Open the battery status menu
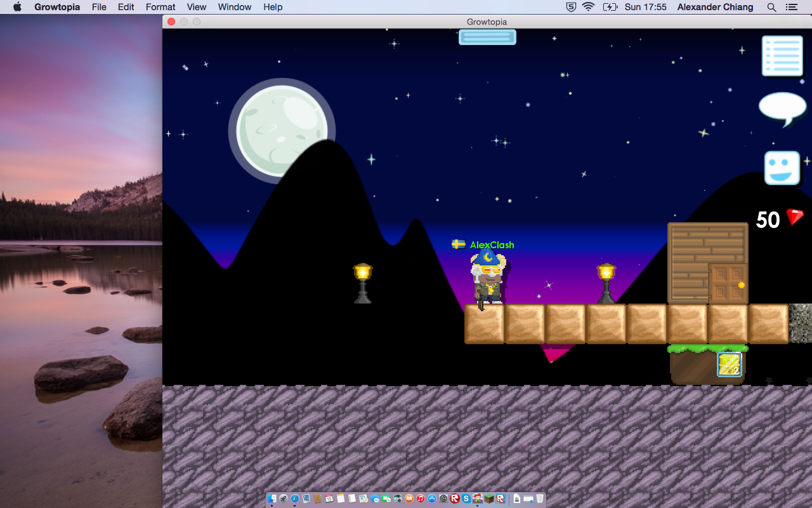812x508 pixels. (x=610, y=7)
